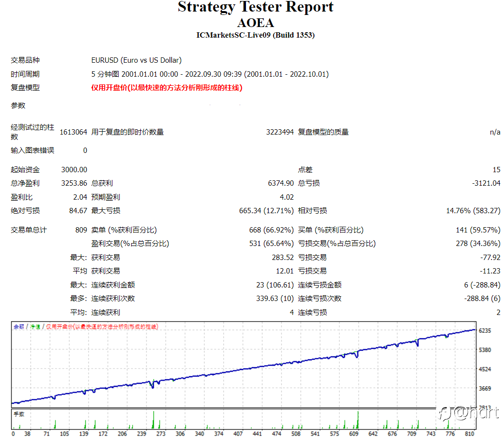The image size is (504, 437).
Task: Click the x-axis tick label 407
Action: point(238,434)
